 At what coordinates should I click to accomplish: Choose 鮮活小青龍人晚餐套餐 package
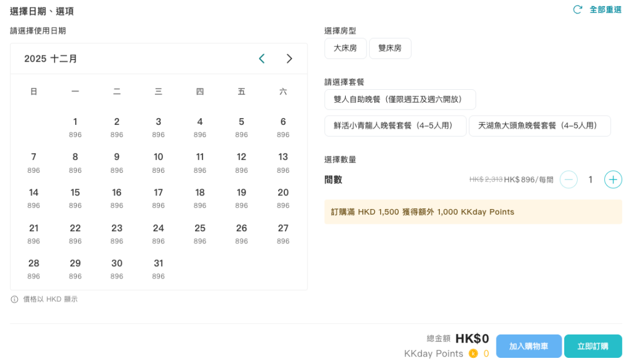(x=395, y=125)
